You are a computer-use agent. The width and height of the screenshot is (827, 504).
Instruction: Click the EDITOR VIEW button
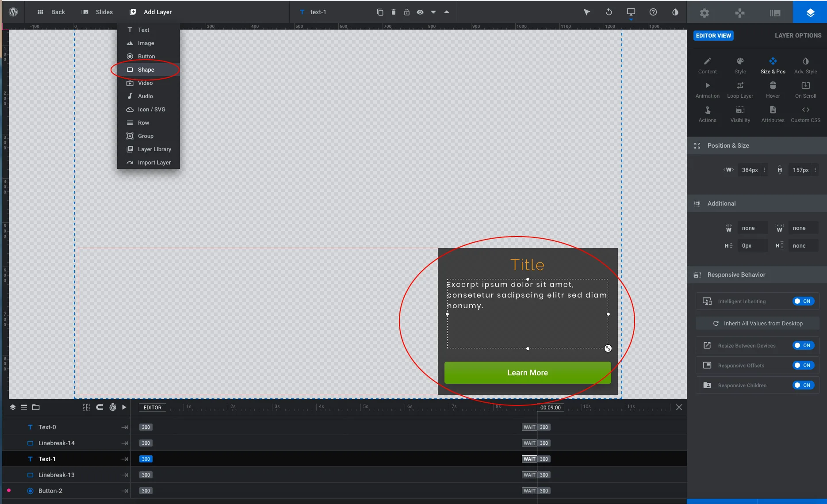coord(713,35)
